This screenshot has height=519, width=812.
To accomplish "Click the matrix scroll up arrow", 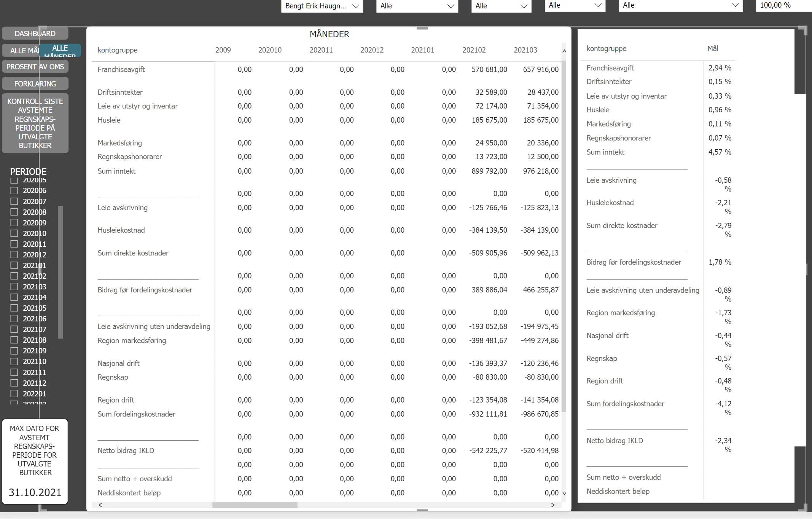I will tap(564, 51).
